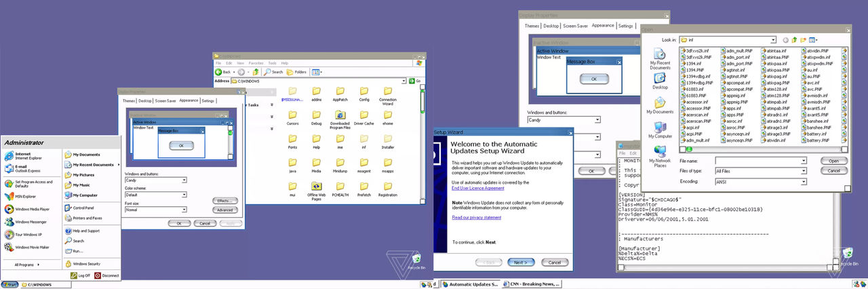Image resolution: width=868 pixels, height=289 pixels.
Task: Start Windows Media Player
Action: pyautogui.click(x=27, y=209)
